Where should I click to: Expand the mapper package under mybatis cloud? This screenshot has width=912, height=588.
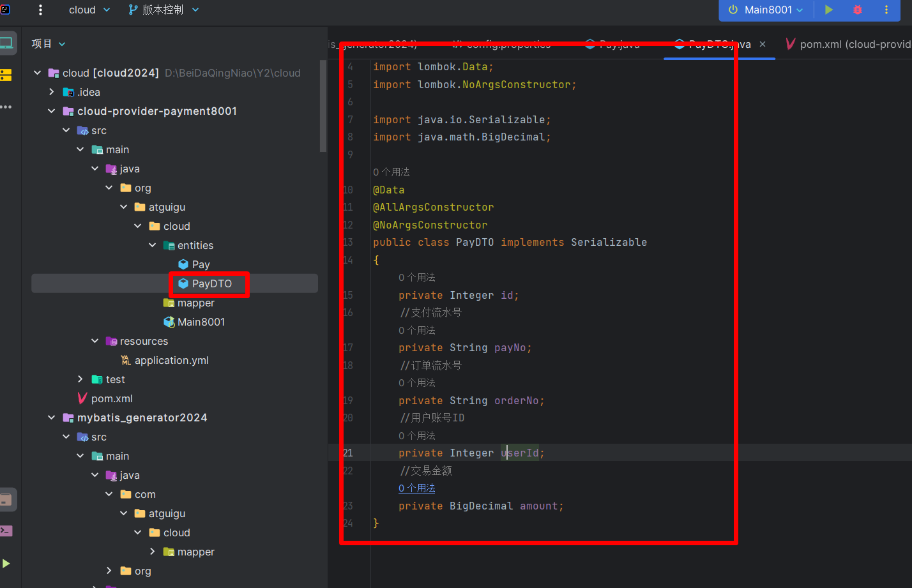[x=152, y=552]
